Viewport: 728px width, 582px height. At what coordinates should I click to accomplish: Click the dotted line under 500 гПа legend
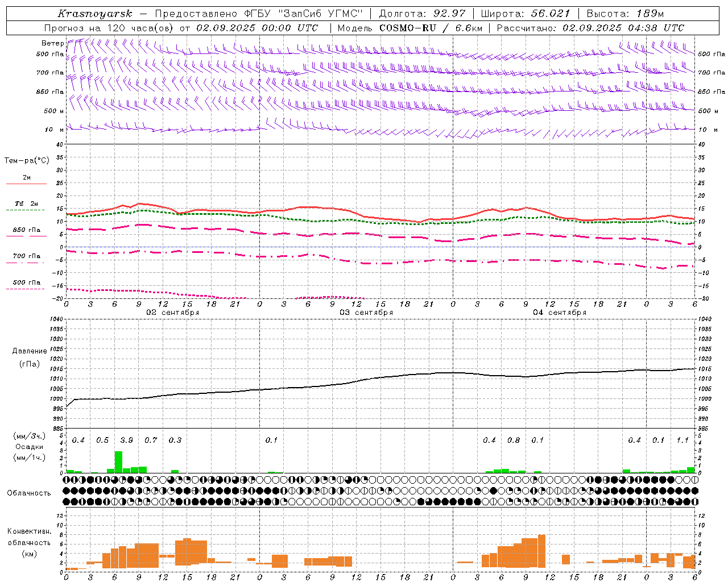point(26,289)
